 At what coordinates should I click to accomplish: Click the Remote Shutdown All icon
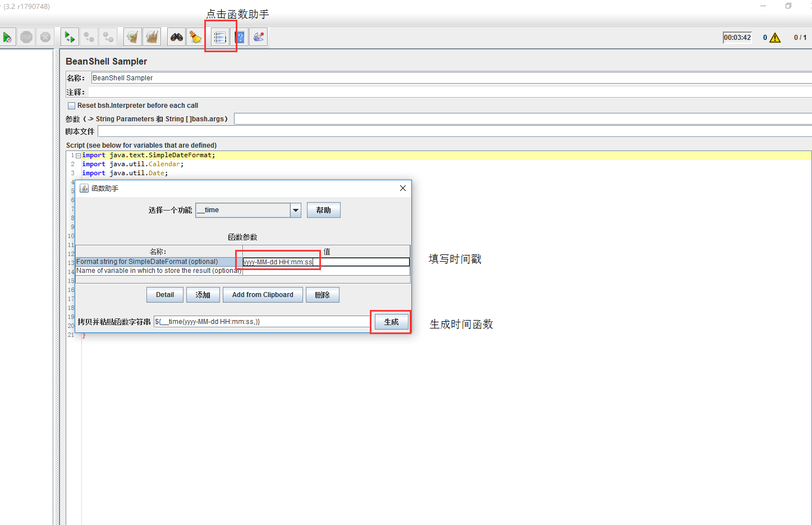point(108,37)
